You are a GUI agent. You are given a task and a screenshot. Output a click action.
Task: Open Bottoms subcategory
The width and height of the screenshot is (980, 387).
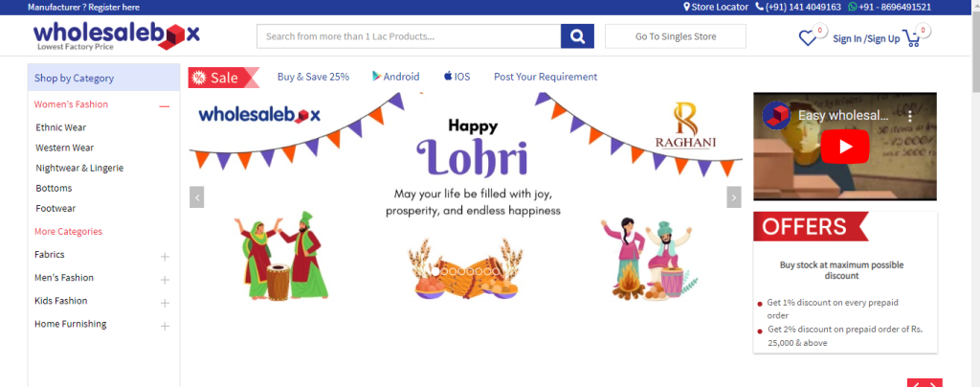[x=54, y=188]
